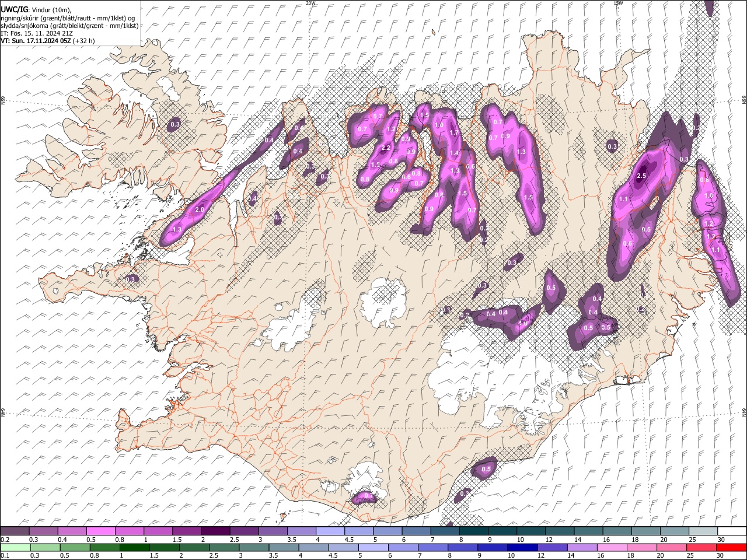Click the snow-scale swatch starting at 0.2
Screen dimensions: 747x560
click(x=15, y=531)
